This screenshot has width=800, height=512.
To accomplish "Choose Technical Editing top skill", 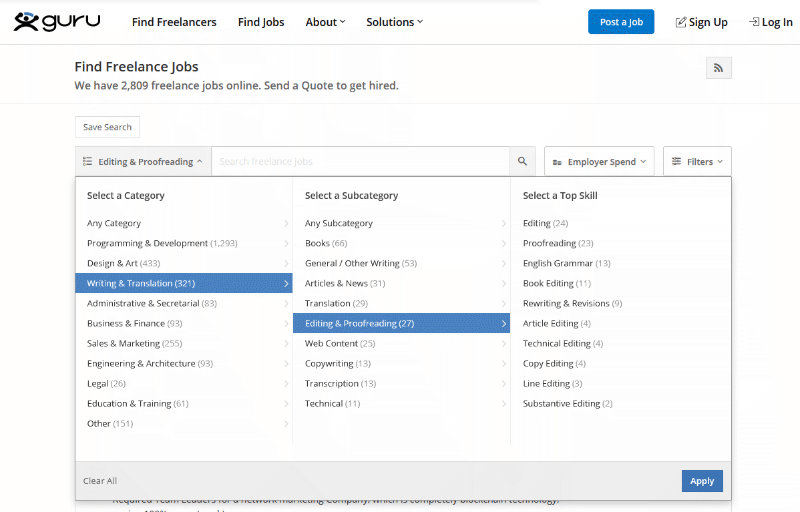I will [x=563, y=343].
